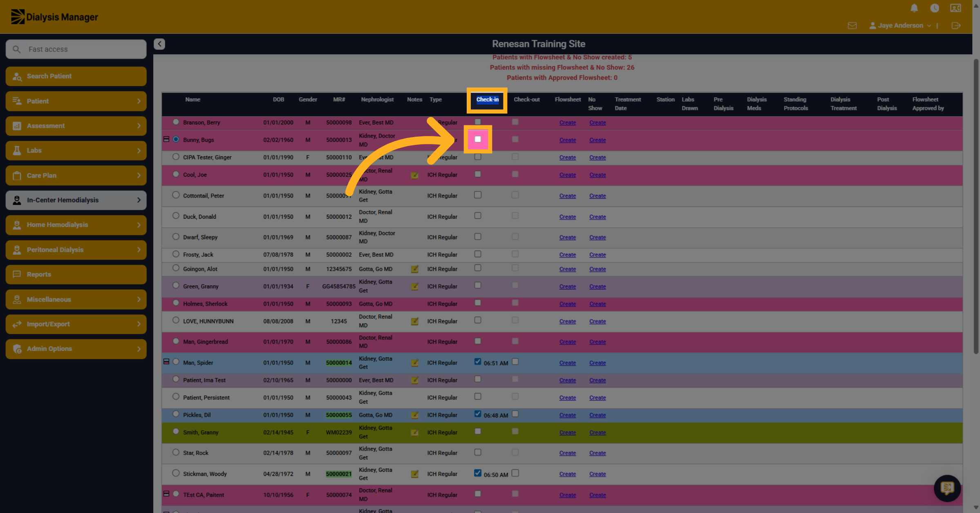Click Flowsheet Create link for Star, Rock
The image size is (980, 513).
[568, 453]
